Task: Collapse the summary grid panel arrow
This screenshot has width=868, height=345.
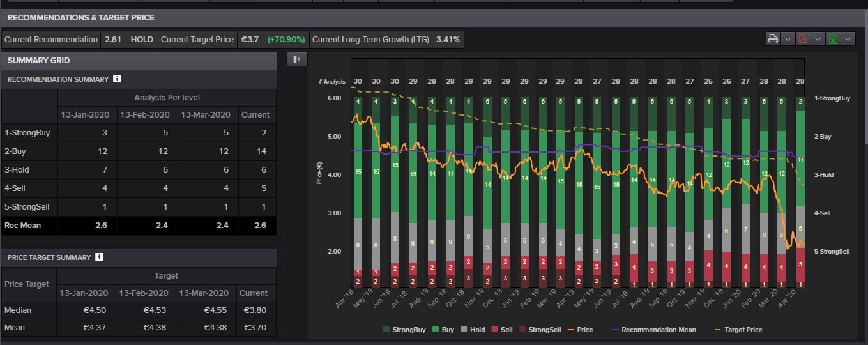Action: [297, 59]
